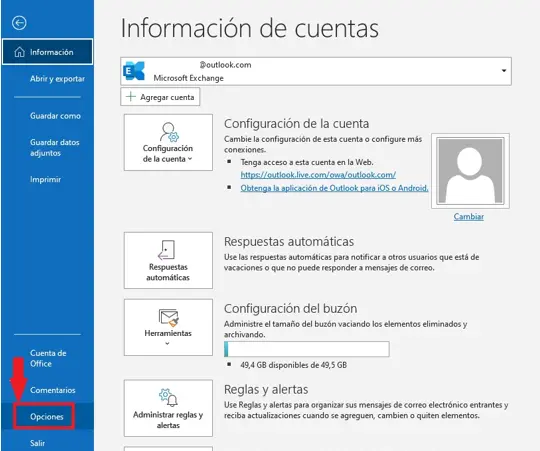Click the Cambiar link under the photo
Viewport: 540px width, 451px height.
pyautogui.click(x=468, y=217)
